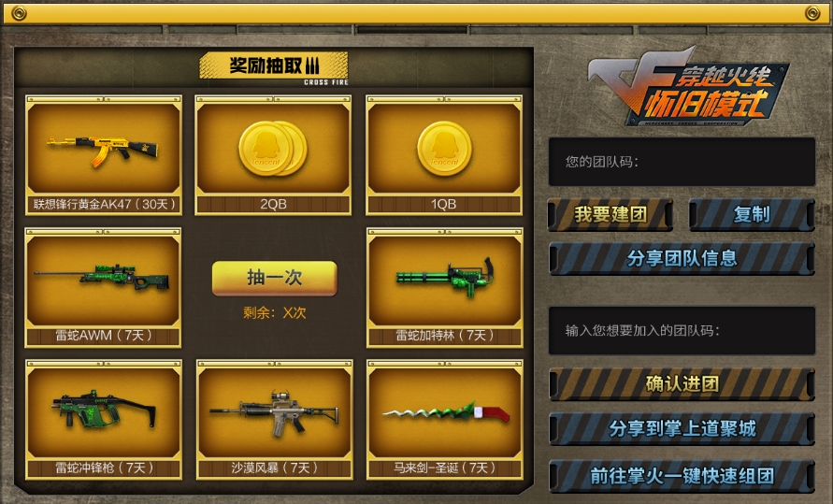Select the green 雷蛇AWM sniper rifle icon
833x504 pixels.
(x=102, y=277)
